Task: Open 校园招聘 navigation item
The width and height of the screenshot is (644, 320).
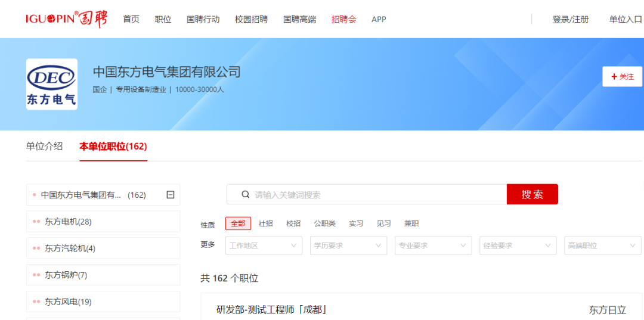Action: 252,19
